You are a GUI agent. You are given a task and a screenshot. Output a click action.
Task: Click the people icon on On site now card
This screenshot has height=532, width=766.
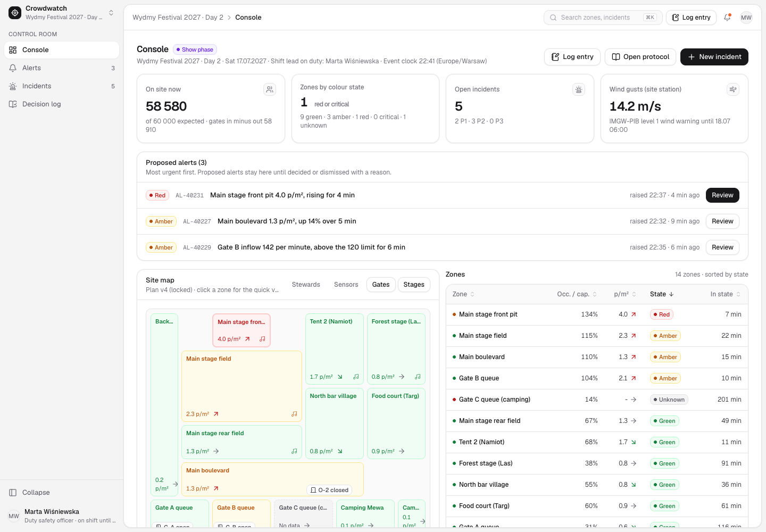point(270,89)
